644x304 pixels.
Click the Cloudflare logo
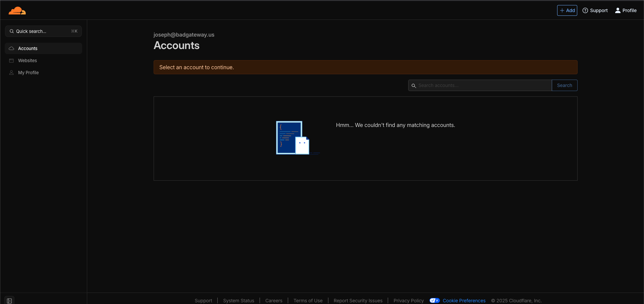point(17,10)
